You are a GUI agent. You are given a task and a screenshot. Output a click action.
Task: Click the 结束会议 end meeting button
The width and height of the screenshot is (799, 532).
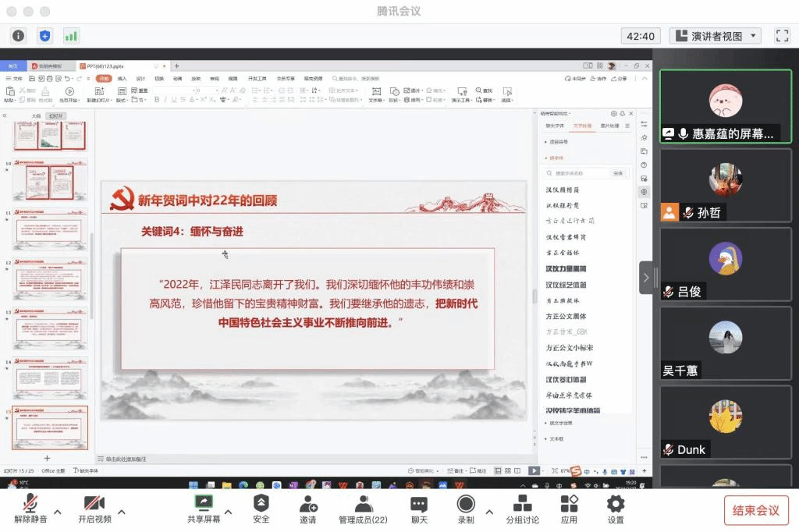pyautogui.click(x=755, y=510)
